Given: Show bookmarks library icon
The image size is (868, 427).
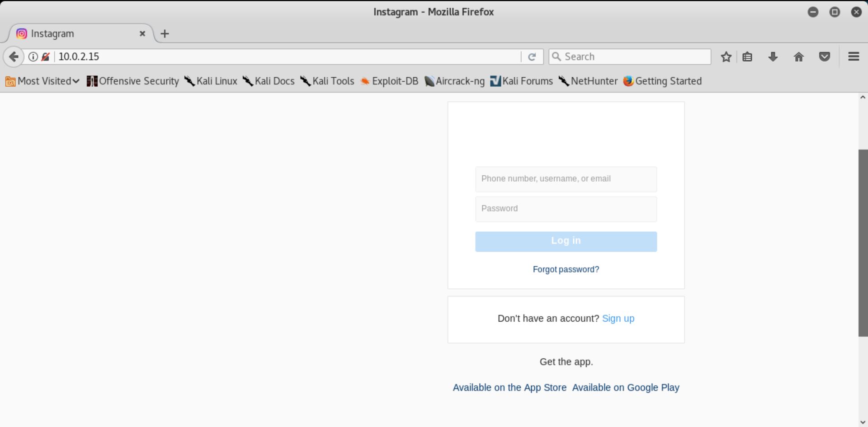Looking at the screenshot, I should (x=747, y=56).
